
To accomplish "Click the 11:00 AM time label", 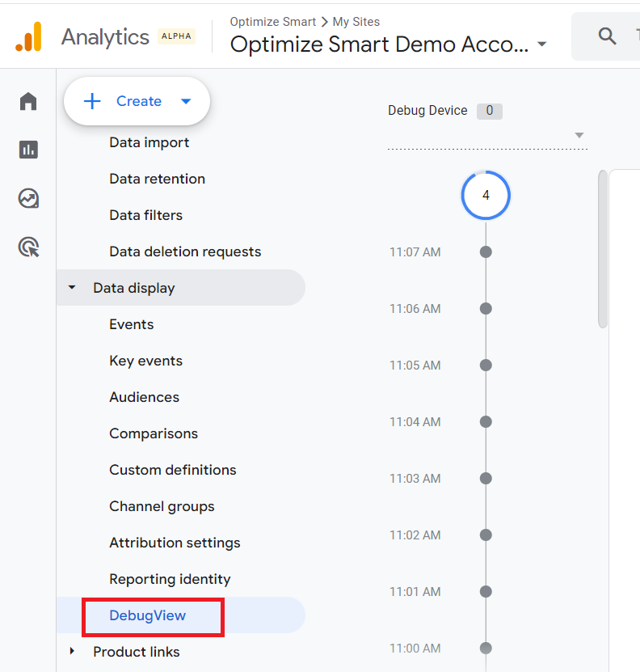I will (x=415, y=648).
